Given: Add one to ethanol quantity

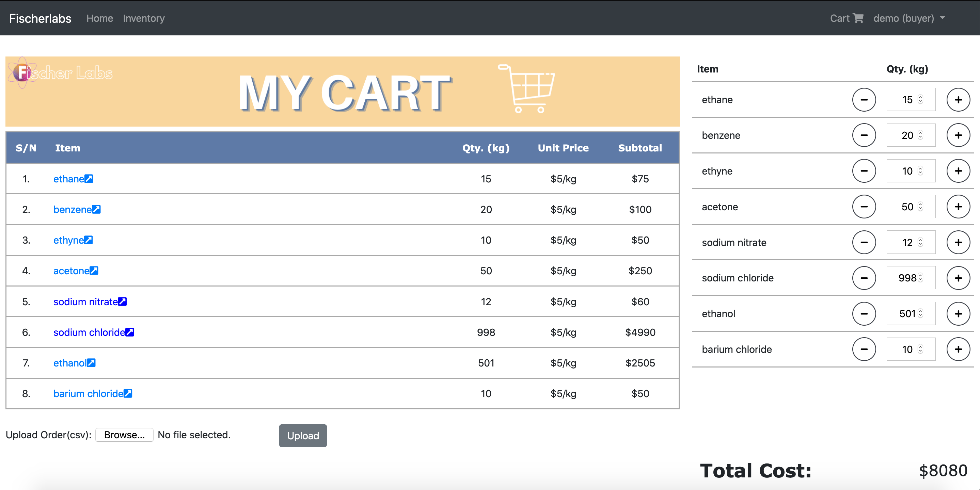Looking at the screenshot, I should coord(958,314).
